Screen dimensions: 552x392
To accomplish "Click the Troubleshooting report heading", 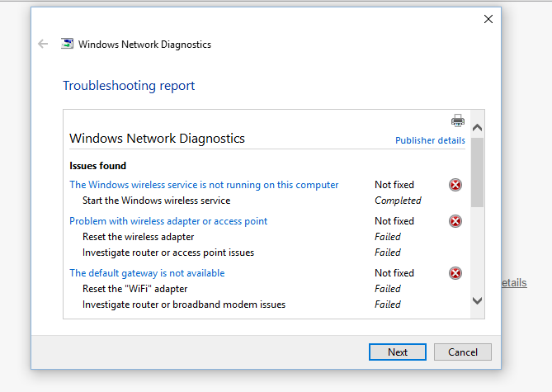I will pos(129,86).
